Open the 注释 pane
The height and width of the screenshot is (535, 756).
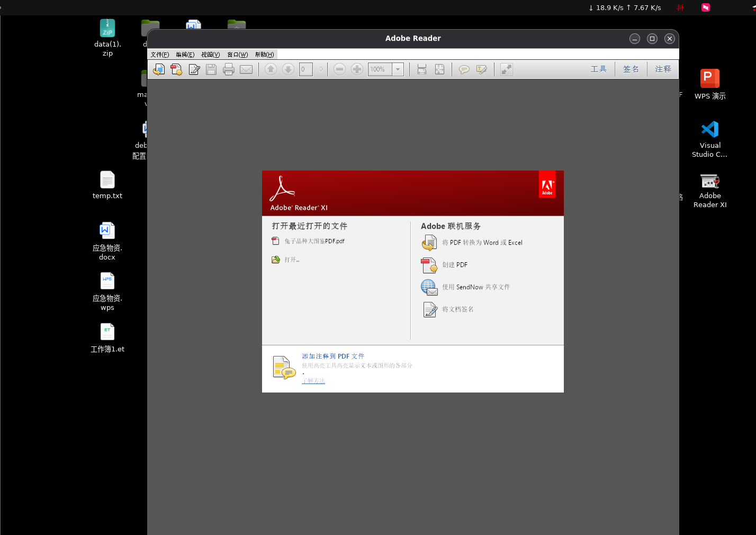tap(663, 69)
